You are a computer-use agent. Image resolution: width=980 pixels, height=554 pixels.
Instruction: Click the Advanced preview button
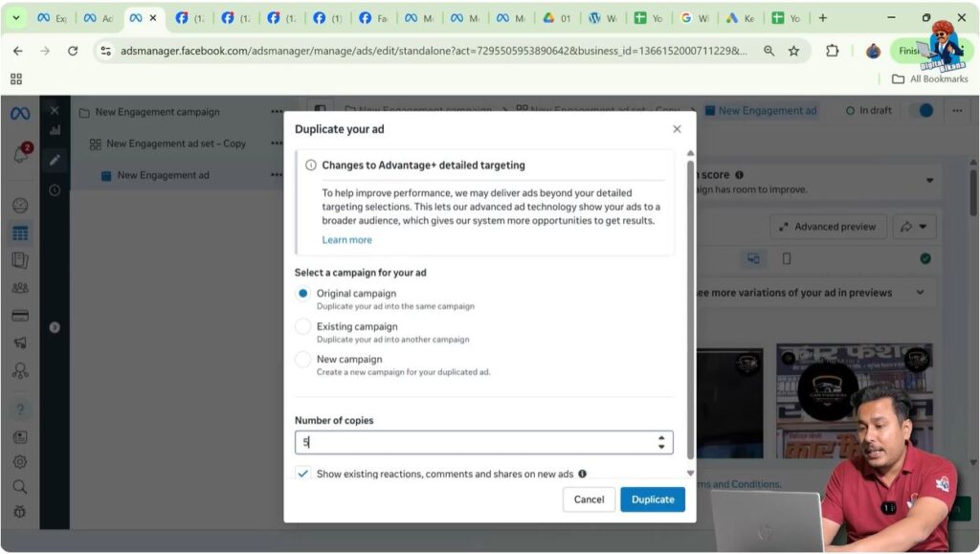[829, 227]
